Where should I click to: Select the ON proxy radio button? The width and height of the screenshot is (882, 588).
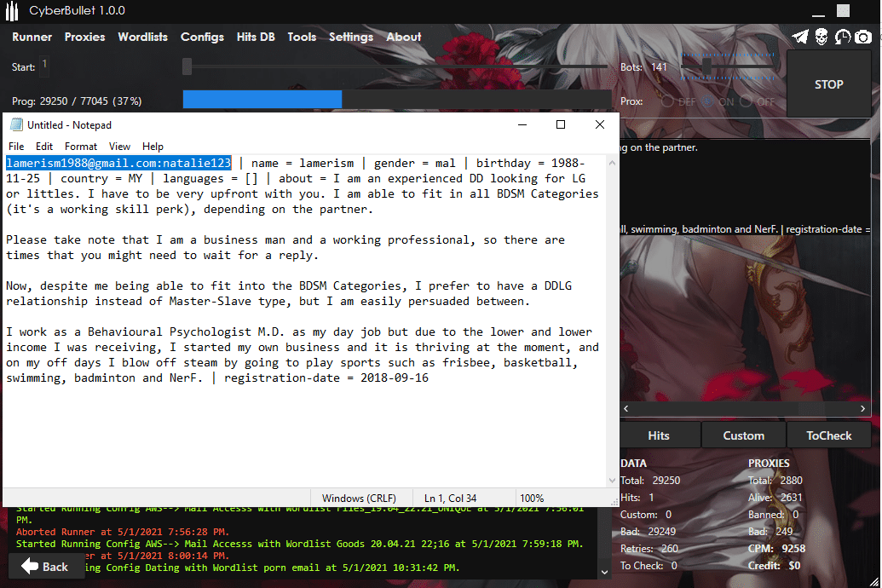coord(707,101)
